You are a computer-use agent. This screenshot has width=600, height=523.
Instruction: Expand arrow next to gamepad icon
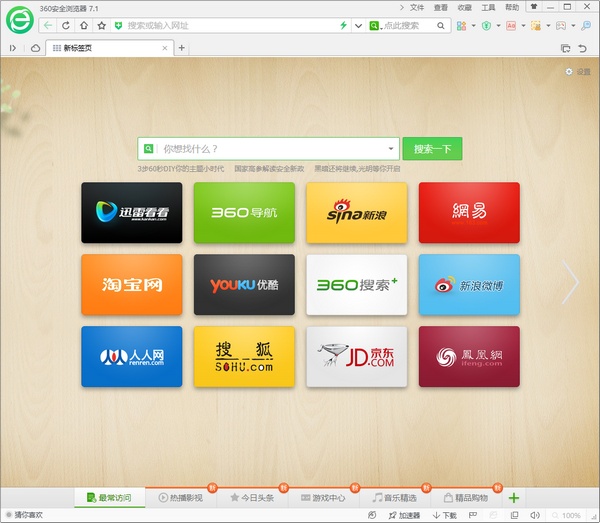tap(573, 26)
